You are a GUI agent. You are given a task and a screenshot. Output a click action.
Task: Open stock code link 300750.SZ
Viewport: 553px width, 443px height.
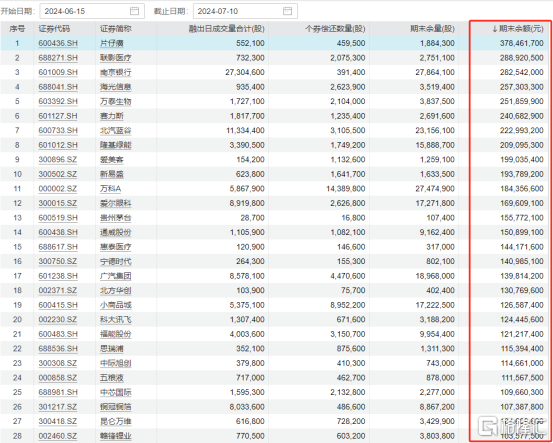click(58, 261)
